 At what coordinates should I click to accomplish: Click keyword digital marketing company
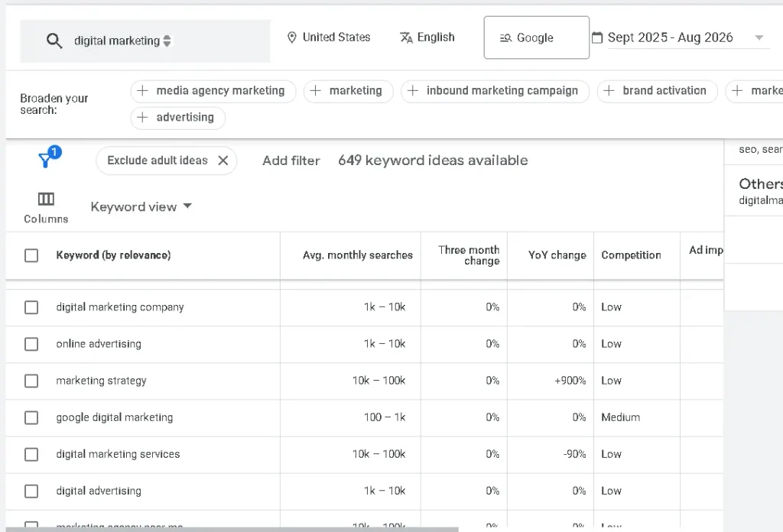pyautogui.click(x=120, y=307)
